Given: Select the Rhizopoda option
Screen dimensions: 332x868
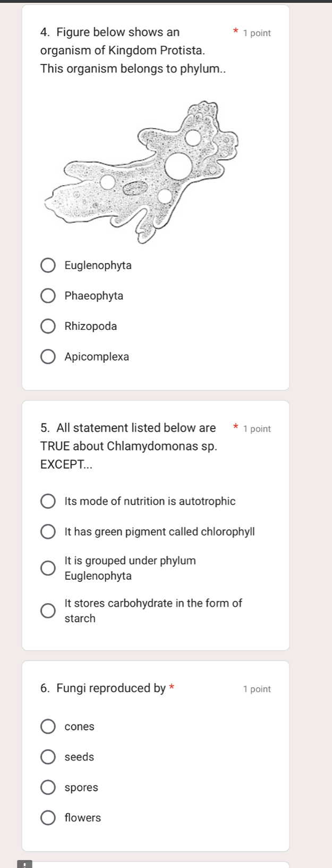Looking at the screenshot, I should (x=48, y=326).
